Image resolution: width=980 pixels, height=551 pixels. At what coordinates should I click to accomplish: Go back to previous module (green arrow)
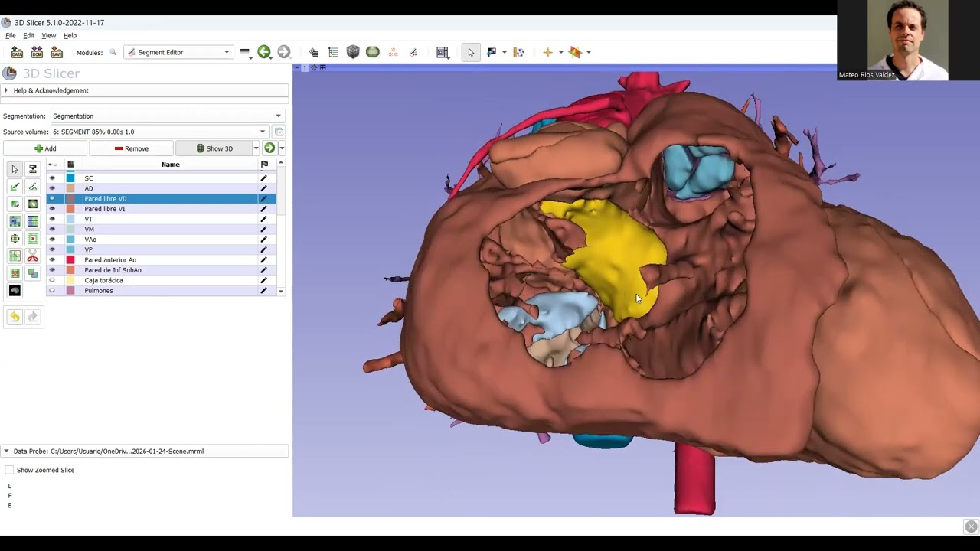(x=264, y=52)
